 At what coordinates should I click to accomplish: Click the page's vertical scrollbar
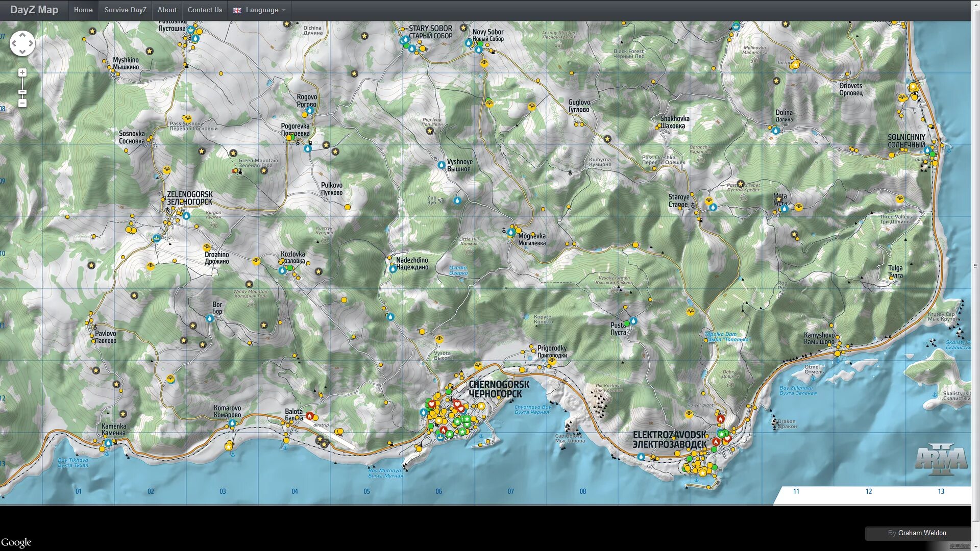click(975, 265)
